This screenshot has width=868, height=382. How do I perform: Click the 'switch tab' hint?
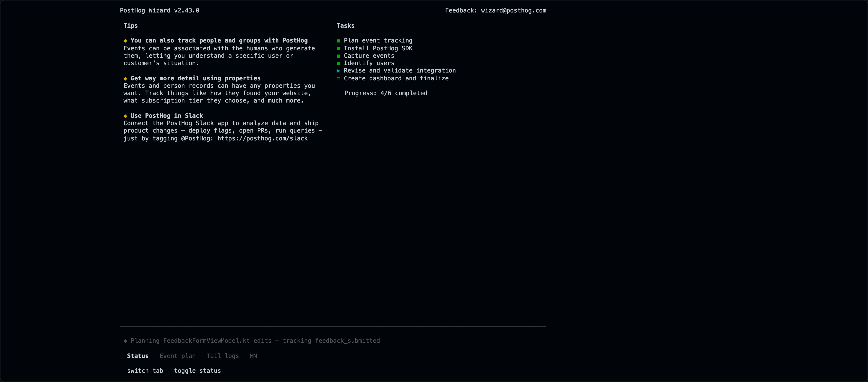tap(145, 370)
